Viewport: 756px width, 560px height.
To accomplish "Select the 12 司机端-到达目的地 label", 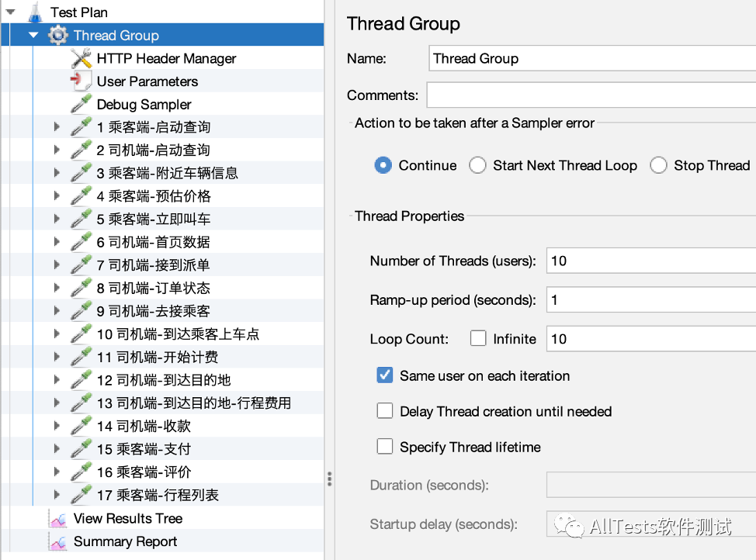I will tap(164, 380).
